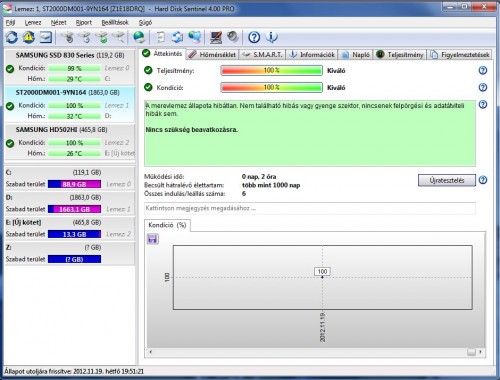Switch to the Áttekintés tab
The height and width of the screenshot is (380, 500).
pyautogui.click(x=163, y=54)
